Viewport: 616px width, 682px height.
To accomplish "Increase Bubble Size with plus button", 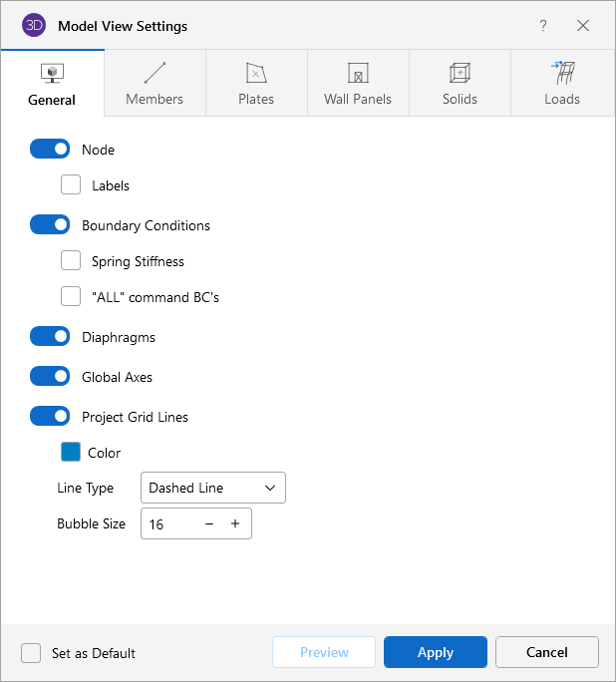I will click(235, 523).
